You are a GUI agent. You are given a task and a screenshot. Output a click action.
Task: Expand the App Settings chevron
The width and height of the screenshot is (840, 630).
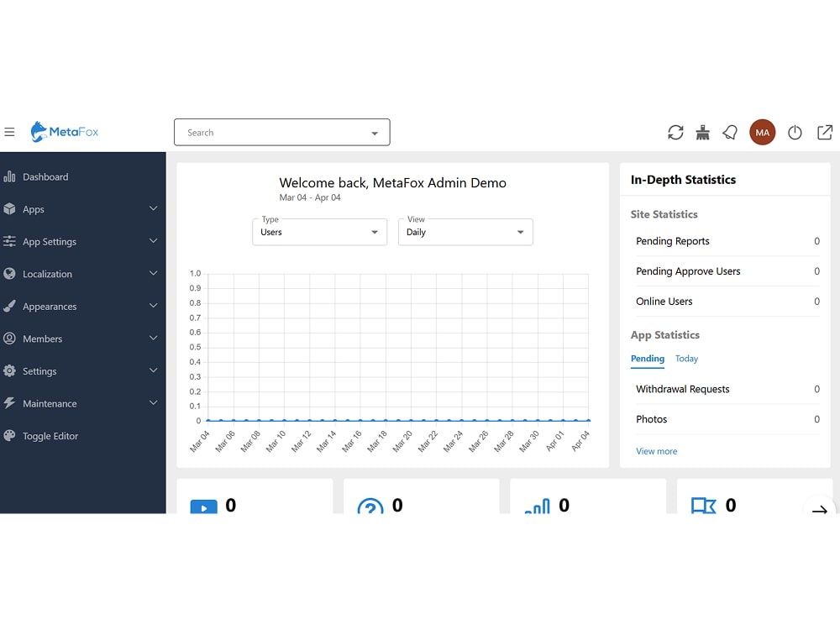[x=153, y=241]
